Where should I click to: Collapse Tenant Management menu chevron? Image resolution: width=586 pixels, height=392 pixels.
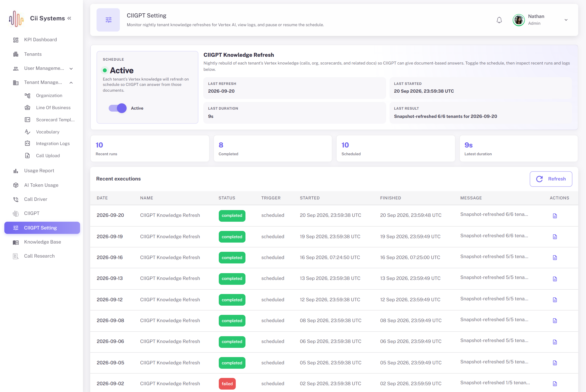click(x=71, y=83)
